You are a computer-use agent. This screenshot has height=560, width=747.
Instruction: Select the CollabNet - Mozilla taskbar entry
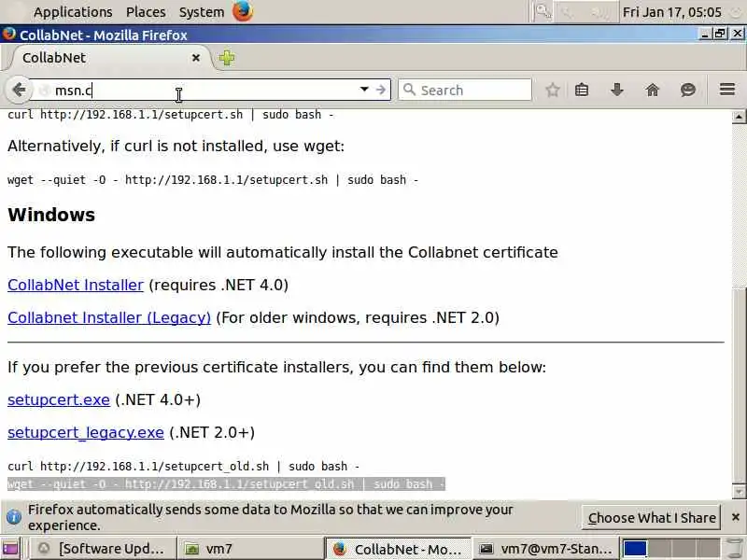coord(398,549)
